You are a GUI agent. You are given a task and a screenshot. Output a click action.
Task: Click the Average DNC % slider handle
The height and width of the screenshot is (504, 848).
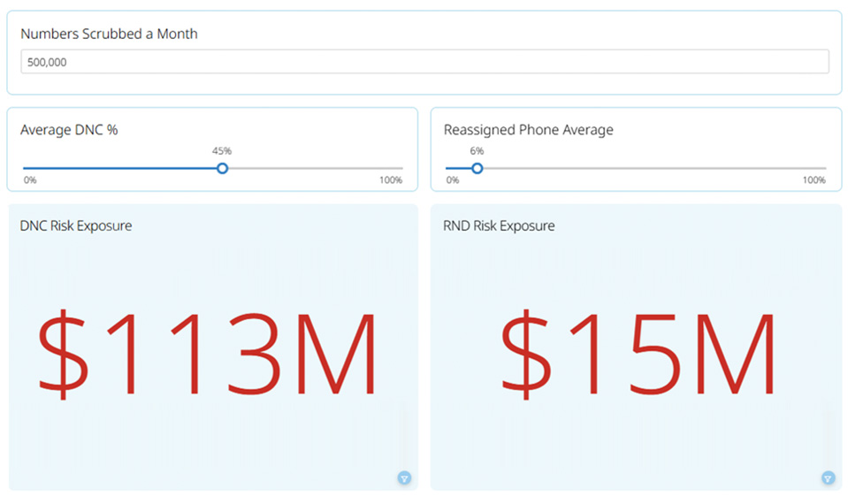[x=222, y=168]
